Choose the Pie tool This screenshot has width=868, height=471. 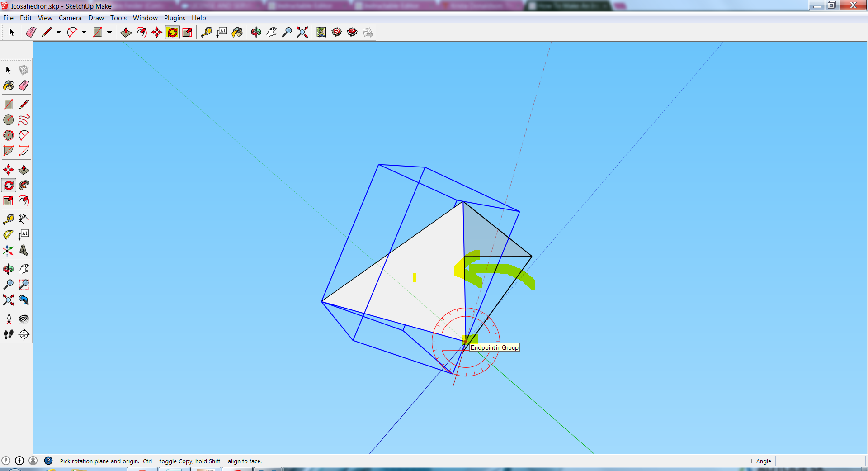pos(9,151)
